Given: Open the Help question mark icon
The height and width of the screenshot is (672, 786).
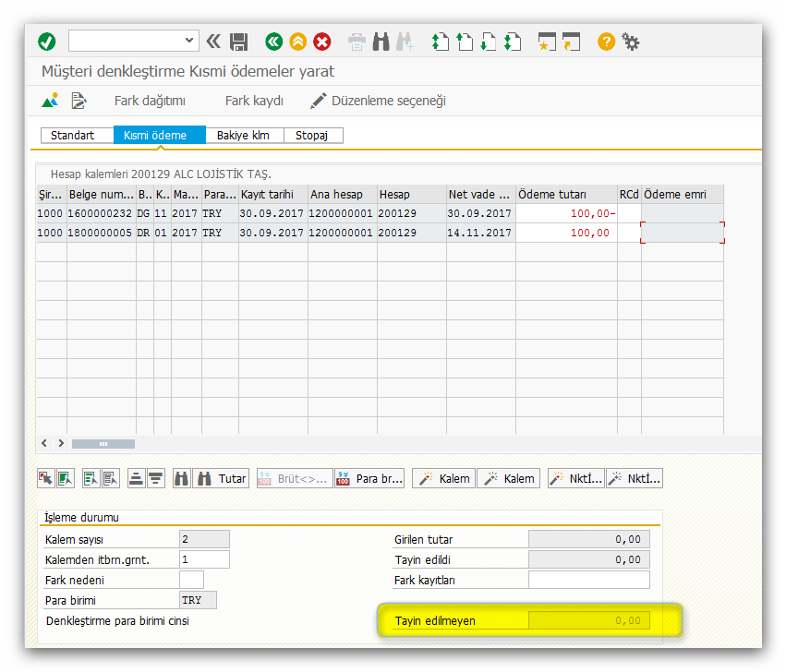Looking at the screenshot, I should click(x=606, y=42).
